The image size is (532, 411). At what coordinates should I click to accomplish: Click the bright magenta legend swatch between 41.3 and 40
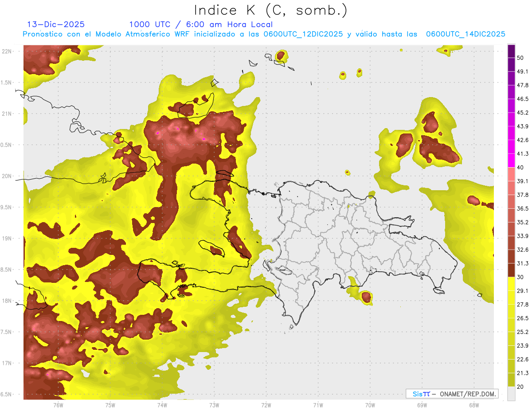coord(511,160)
